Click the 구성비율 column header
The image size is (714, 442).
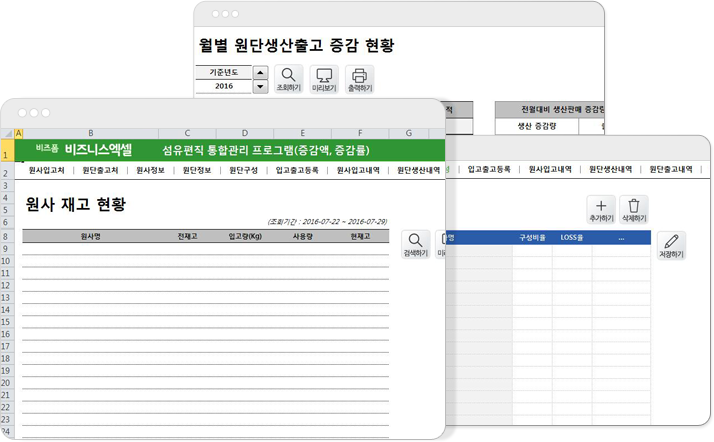[x=532, y=238]
